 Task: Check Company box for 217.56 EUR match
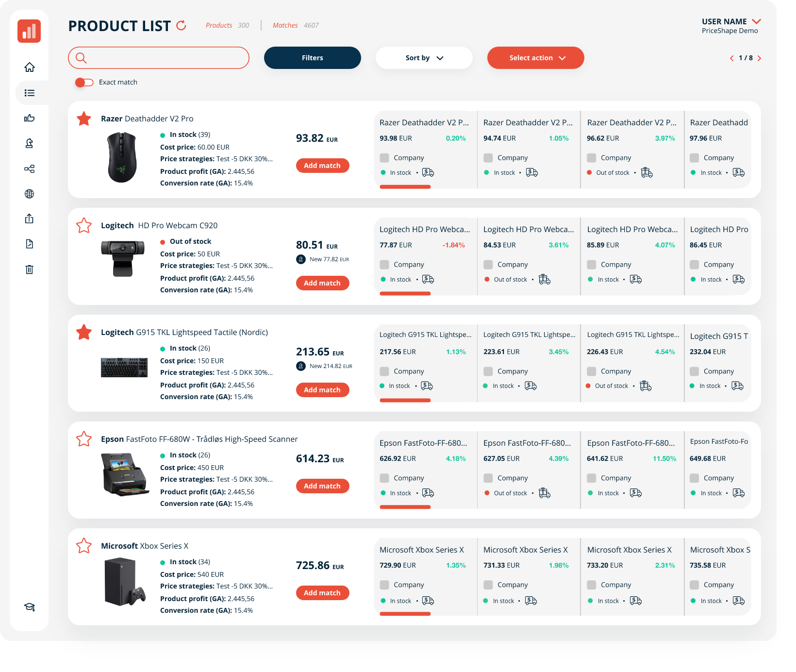[x=384, y=371]
